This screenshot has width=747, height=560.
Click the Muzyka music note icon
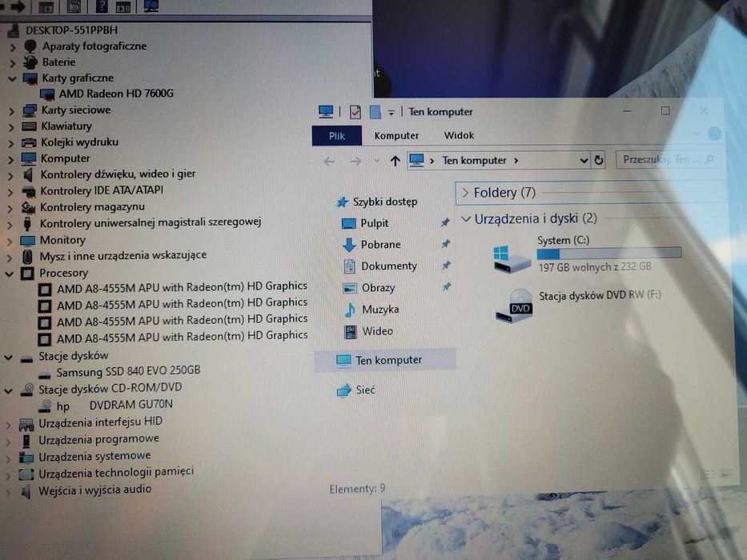coord(350,310)
